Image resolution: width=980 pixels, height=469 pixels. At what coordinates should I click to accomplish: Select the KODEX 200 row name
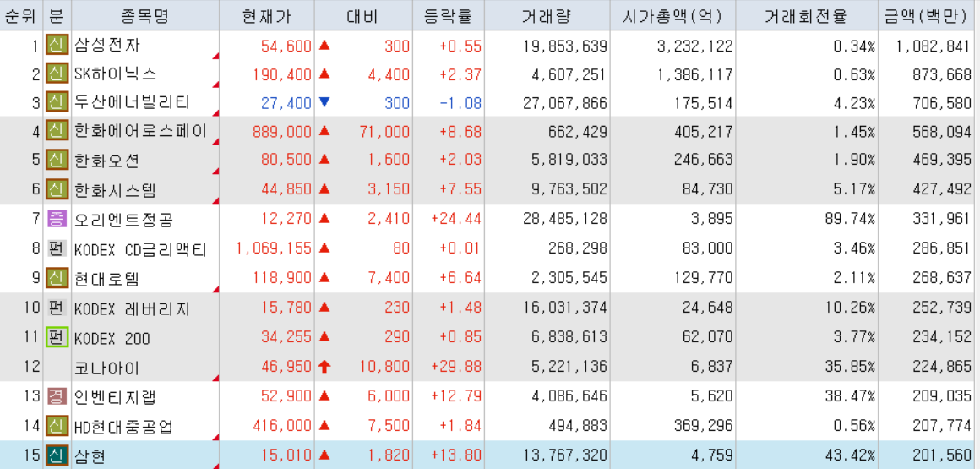tap(112, 338)
